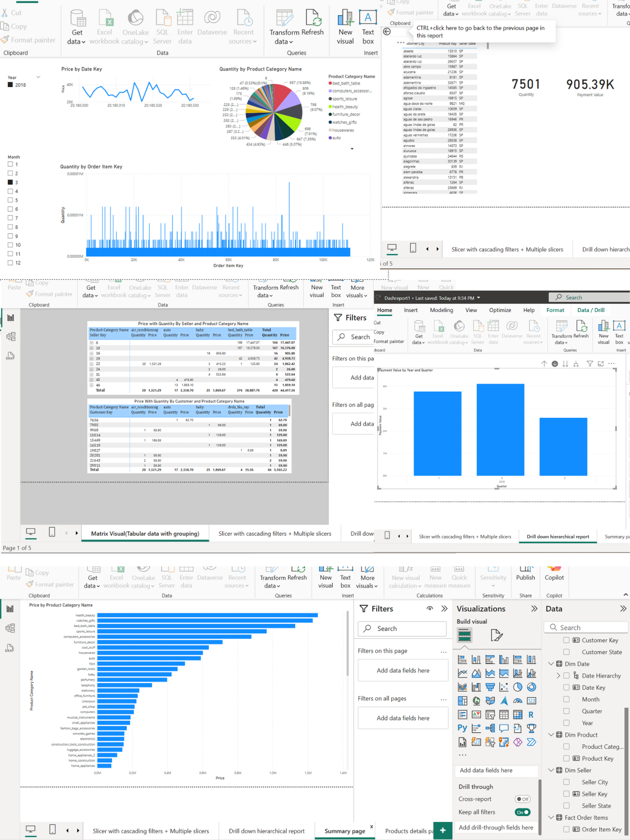Screen dimensions: 630x840
Task: Turn on drill down mode on chart
Action: click(x=555, y=364)
